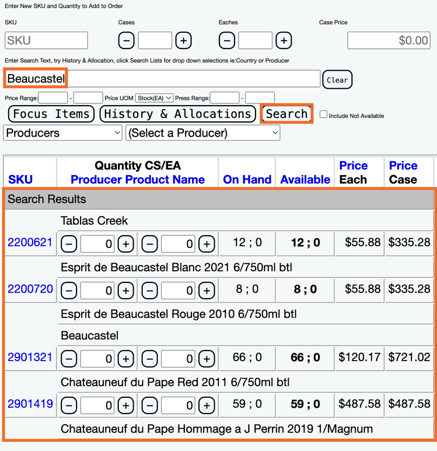
Task: Sort by Producer Product Name header
Action: (138, 179)
